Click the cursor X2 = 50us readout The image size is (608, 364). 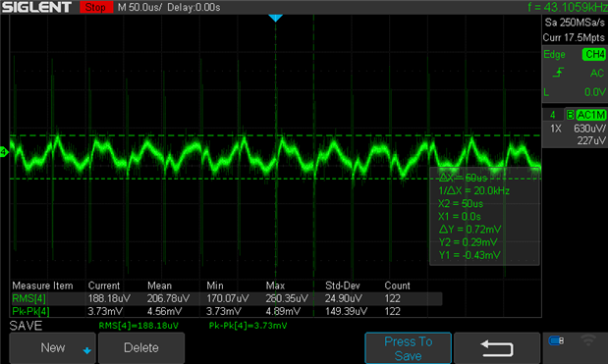(x=461, y=204)
